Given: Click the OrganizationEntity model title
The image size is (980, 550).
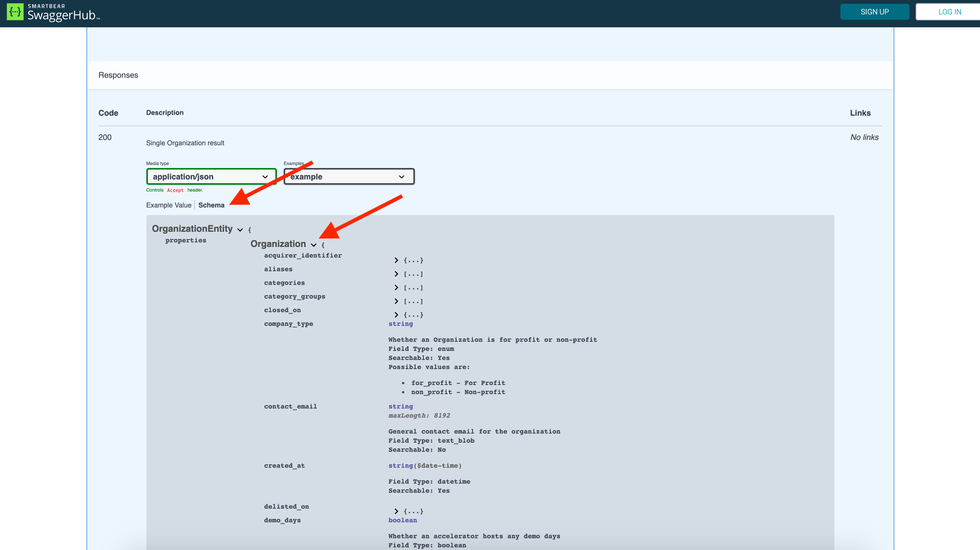Looking at the screenshot, I should (192, 229).
